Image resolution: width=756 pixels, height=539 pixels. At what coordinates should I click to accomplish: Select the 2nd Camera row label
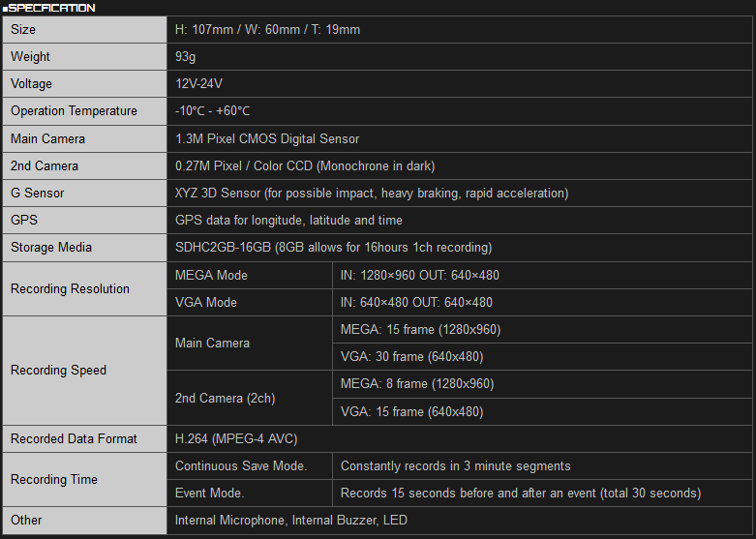pos(45,165)
